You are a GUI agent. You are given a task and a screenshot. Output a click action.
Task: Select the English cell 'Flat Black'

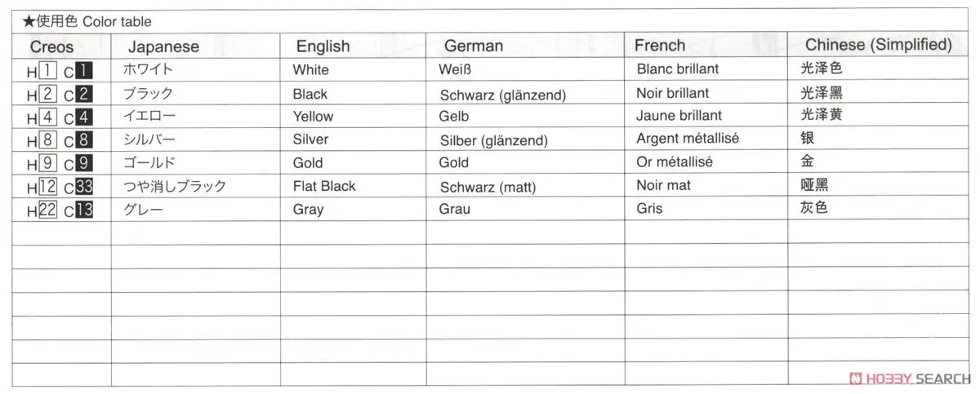(324, 186)
